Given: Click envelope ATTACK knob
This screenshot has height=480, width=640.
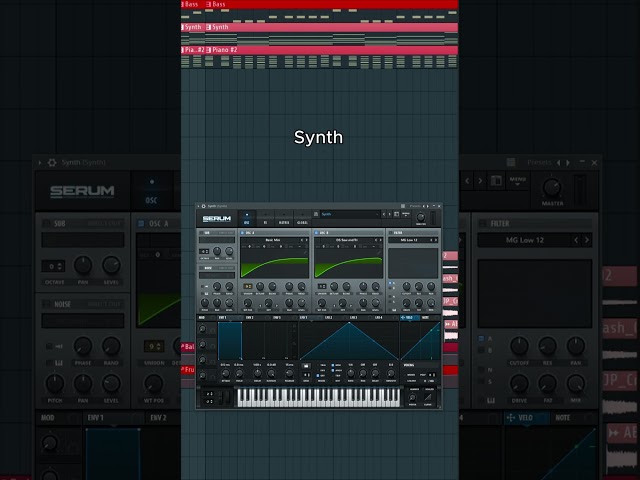Looking at the screenshot, I should click(225, 373).
